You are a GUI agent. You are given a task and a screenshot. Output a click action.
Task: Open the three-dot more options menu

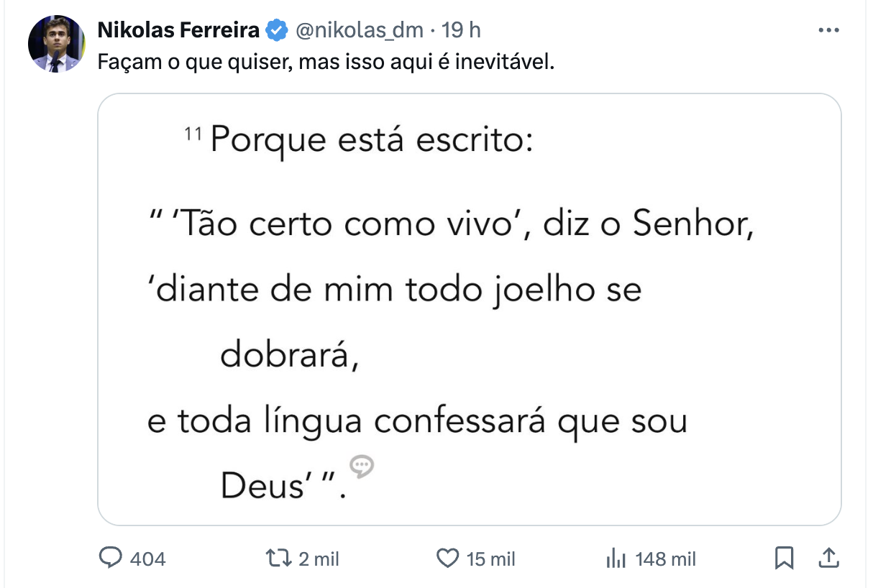pyautogui.click(x=828, y=30)
